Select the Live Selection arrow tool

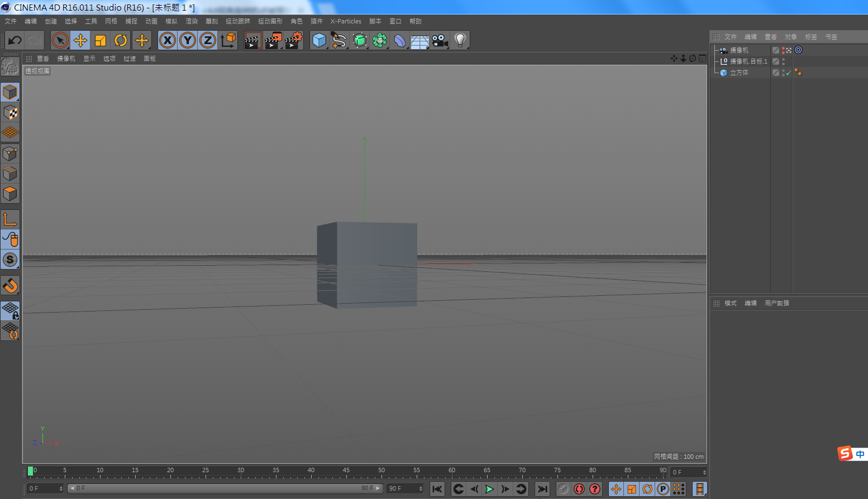(x=60, y=40)
